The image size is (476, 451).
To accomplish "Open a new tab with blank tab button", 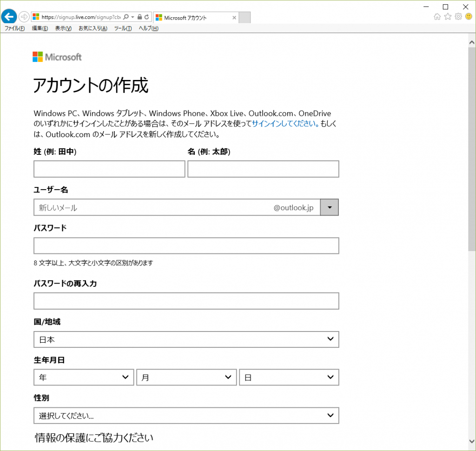I will (x=245, y=18).
